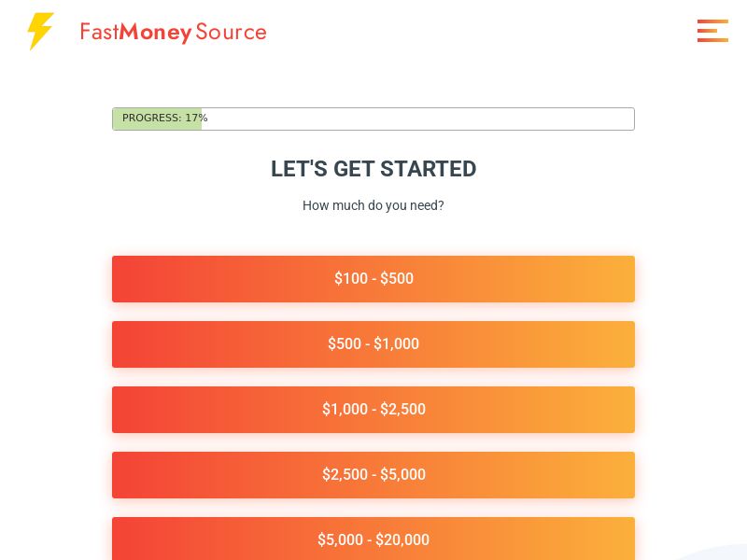This screenshot has height=560, width=747.
Task: Click the empty portion of the progress bar
Action: tap(420, 119)
